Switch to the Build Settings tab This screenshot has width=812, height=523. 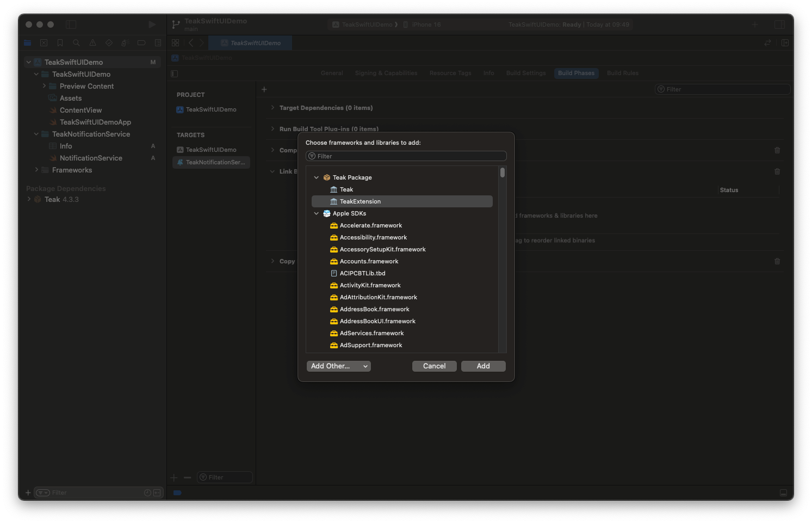point(526,73)
